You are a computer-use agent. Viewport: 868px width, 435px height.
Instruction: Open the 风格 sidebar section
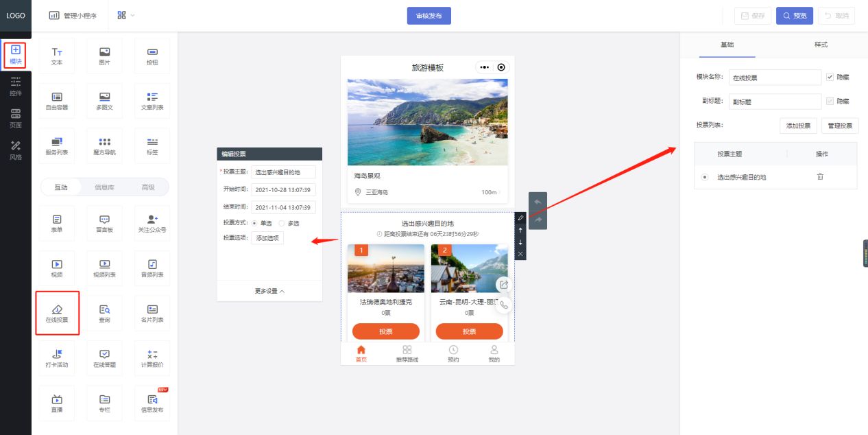[x=16, y=150]
